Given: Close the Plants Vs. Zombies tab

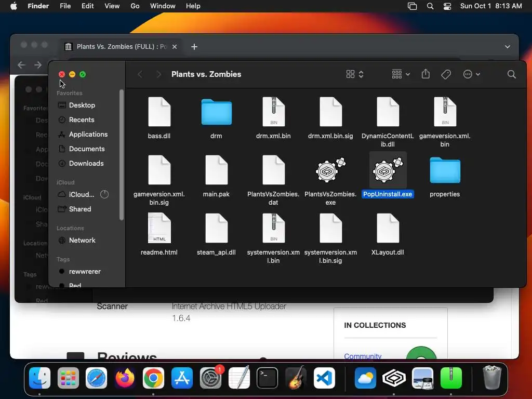Looking at the screenshot, I should tap(175, 46).
